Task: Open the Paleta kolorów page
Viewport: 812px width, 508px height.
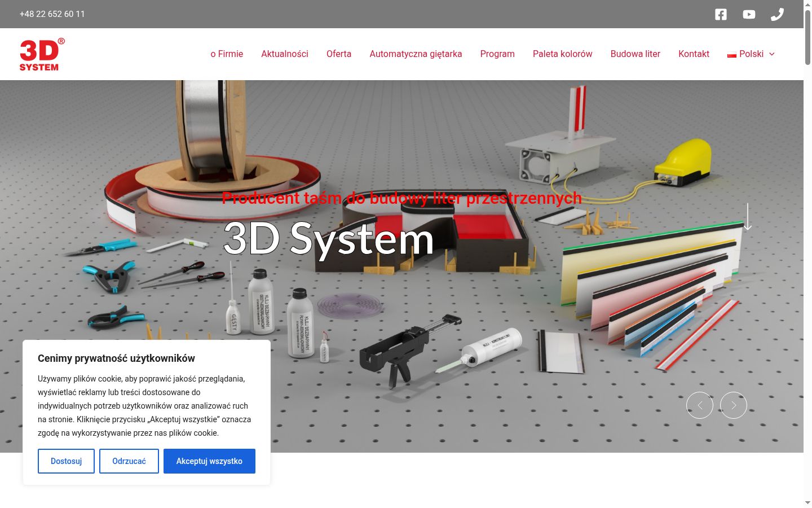Action: click(563, 54)
